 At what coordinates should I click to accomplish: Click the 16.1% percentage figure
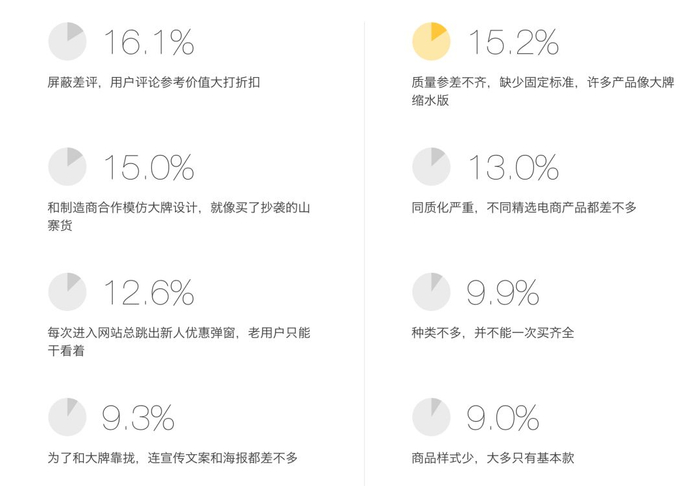(149, 43)
